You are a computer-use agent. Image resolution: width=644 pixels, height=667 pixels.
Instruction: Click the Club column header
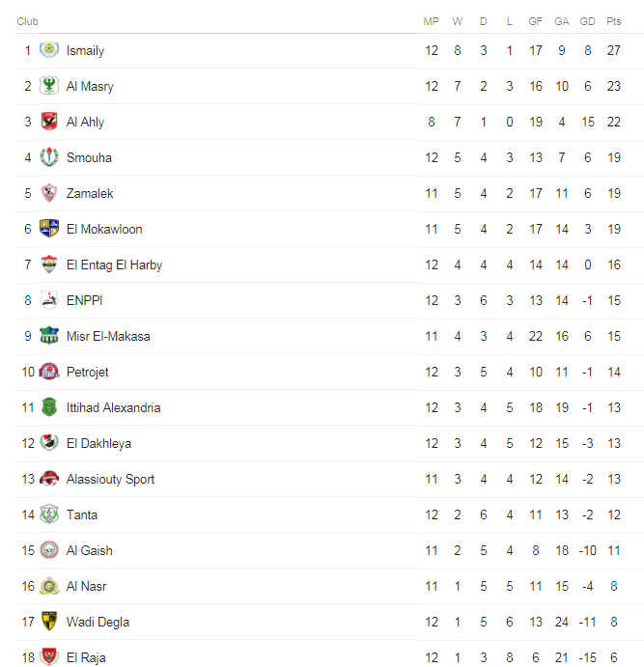coord(27,21)
